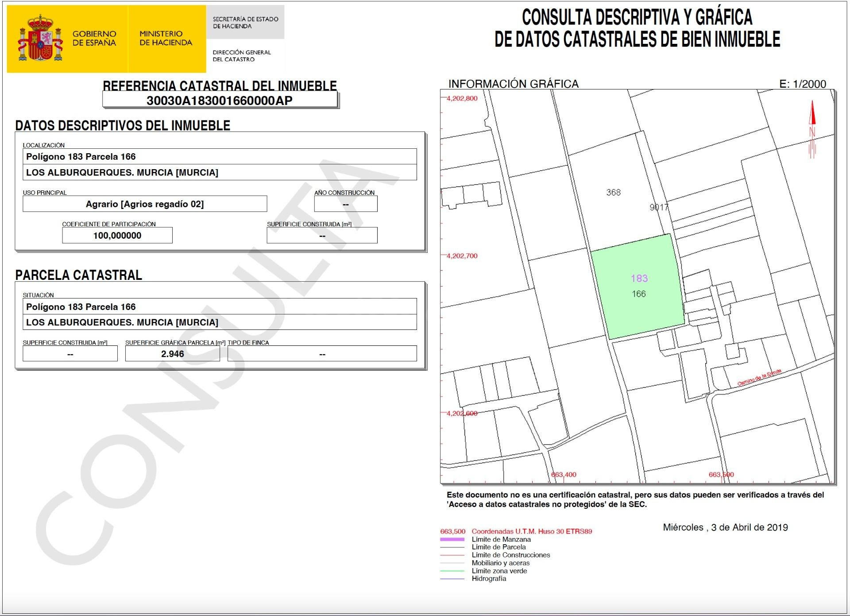Click the 'Mobiliario y aceras' legend entry
Screen dimensions: 850x616
coord(500,563)
